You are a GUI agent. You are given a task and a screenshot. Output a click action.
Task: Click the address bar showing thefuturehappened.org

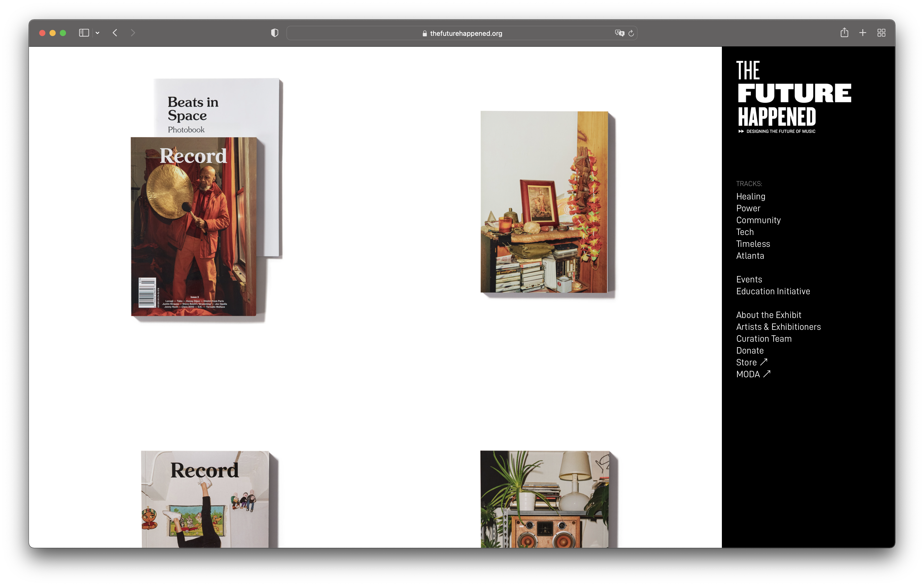coord(462,33)
